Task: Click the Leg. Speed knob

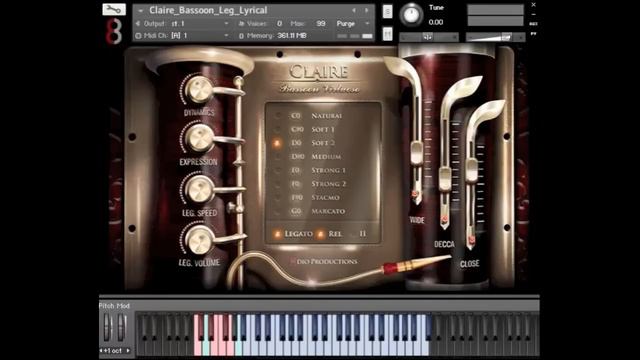Action: point(200,189)
